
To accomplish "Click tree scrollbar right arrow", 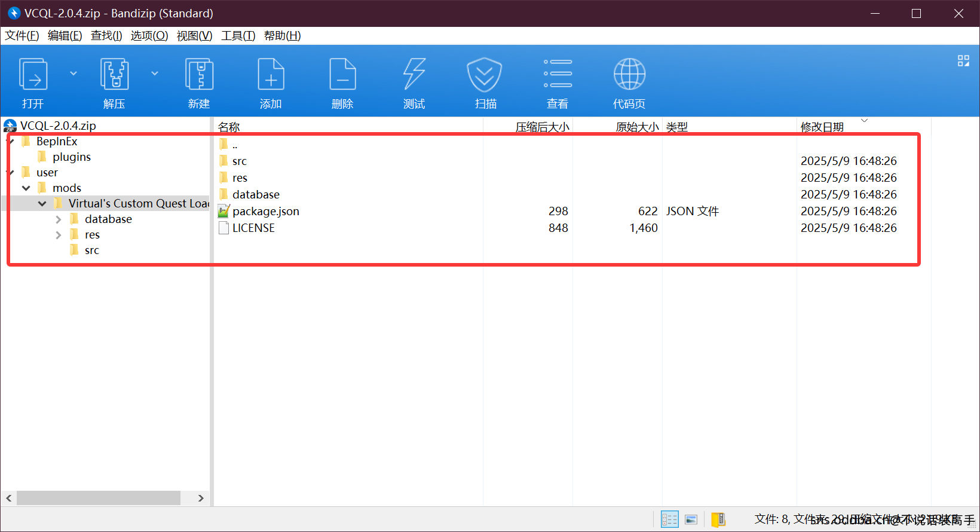I will [201, 498].
